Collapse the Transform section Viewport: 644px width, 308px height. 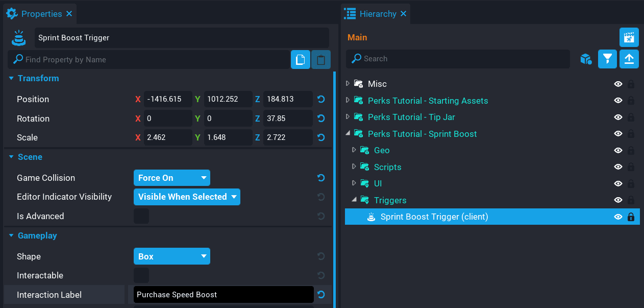click(11, 78)
